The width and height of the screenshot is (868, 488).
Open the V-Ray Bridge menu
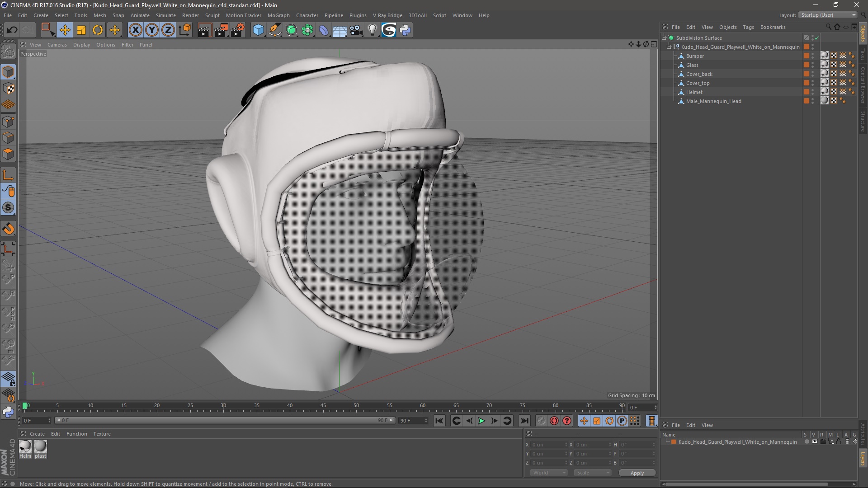click(387, 15)
